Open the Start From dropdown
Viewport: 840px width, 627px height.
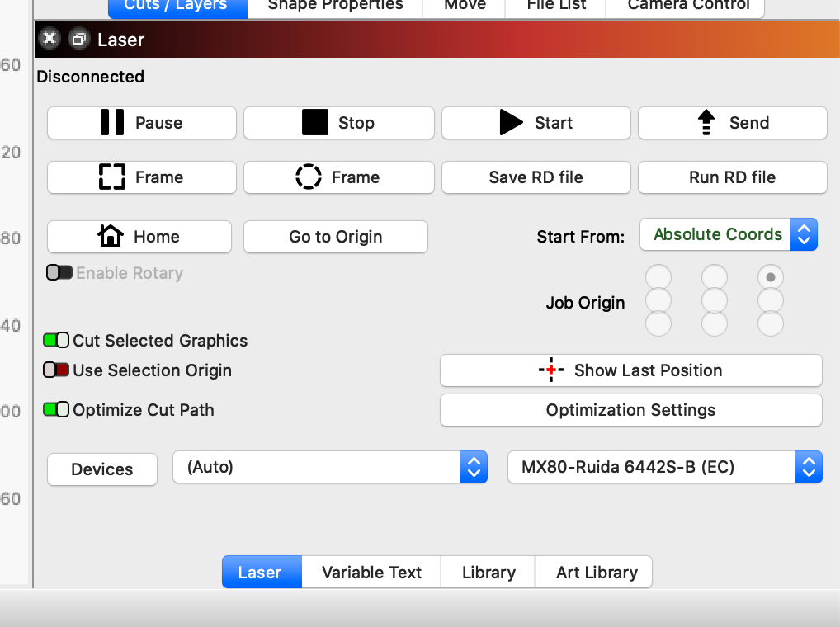(729, 234)
